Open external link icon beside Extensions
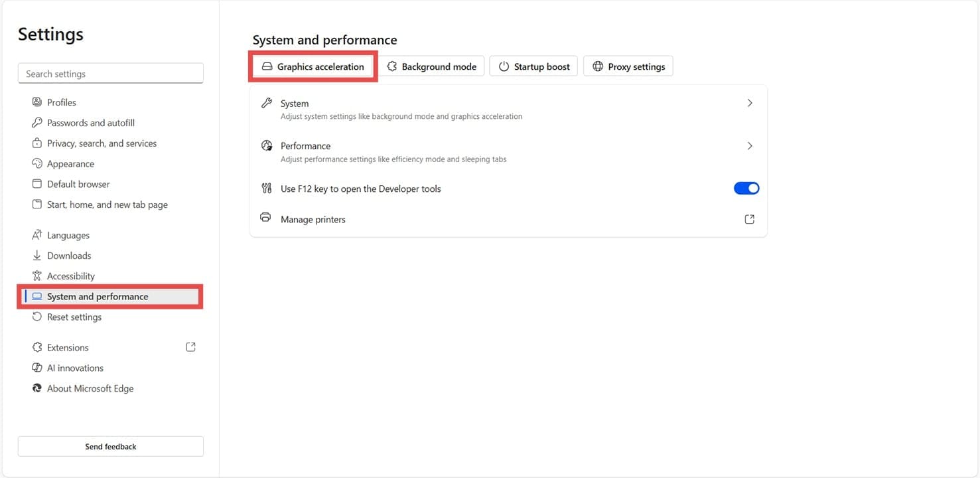980x478 pixels. [x=190, y=347]
